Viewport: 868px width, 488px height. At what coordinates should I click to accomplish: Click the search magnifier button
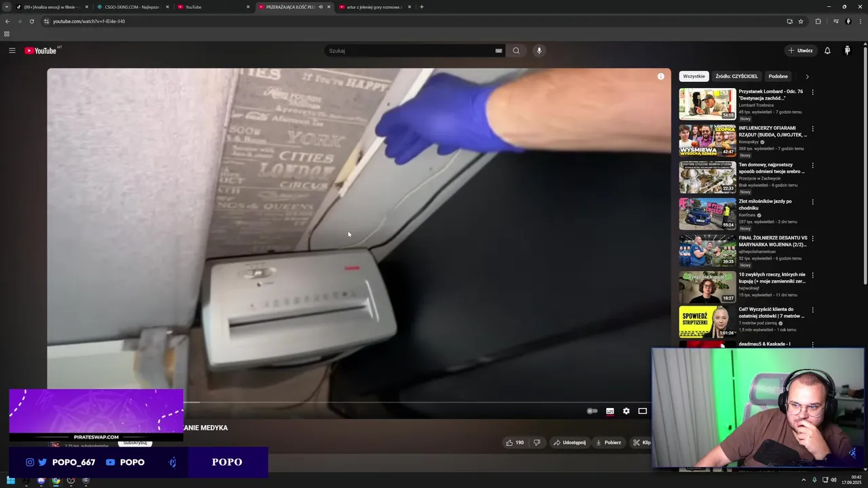click(516, 51)
